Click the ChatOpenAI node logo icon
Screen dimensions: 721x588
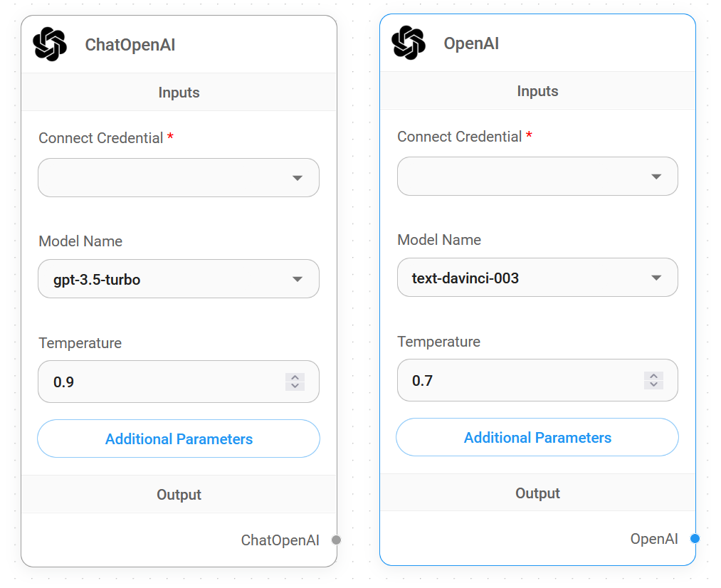(50, 44)
